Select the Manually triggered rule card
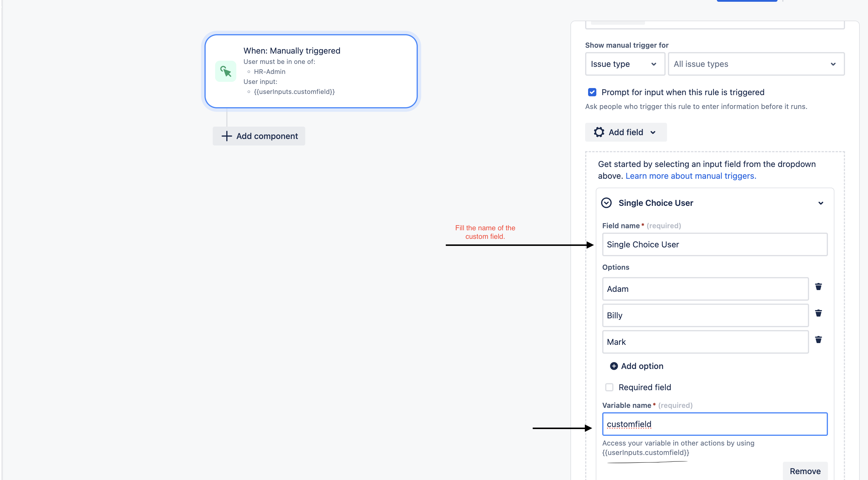 pyautogui.click(x=311, y=71)
